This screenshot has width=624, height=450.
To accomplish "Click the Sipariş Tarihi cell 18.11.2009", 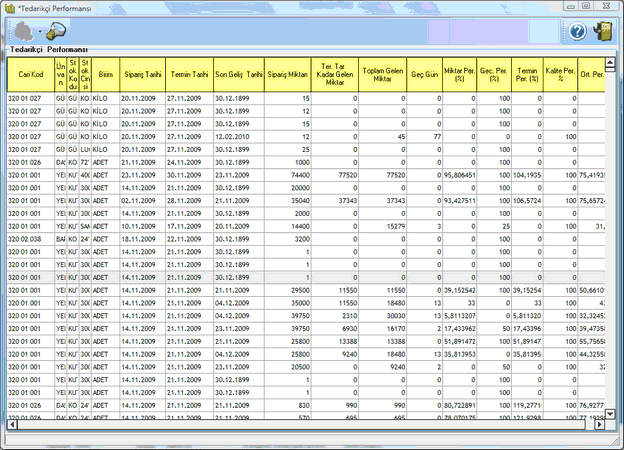I will (142, 239).
